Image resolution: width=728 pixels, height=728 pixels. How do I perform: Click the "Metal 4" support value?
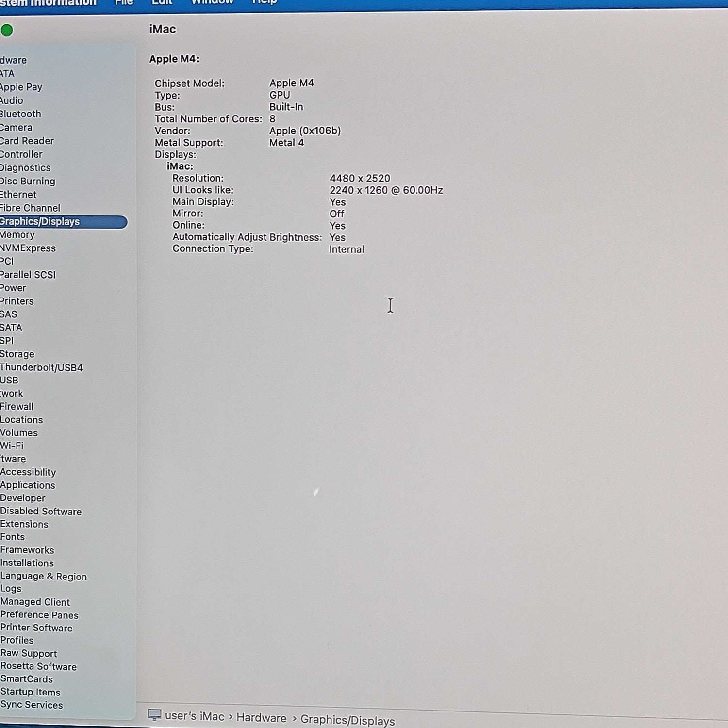(287, 143)
